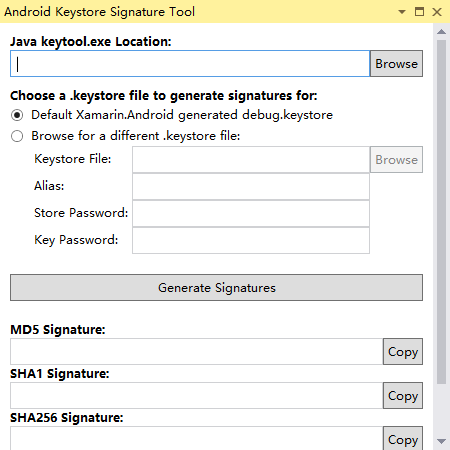Select Default Xamarin.Android generated debug.keystore option
Viewport: 450px width, 450px height.
tap(17, 115)
